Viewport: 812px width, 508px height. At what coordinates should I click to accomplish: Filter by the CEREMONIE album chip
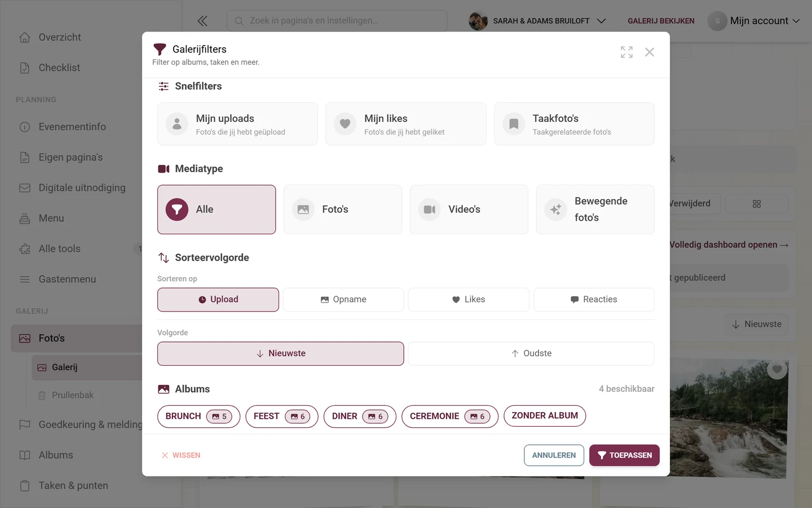pyautogui.click(x=450, y=417)
